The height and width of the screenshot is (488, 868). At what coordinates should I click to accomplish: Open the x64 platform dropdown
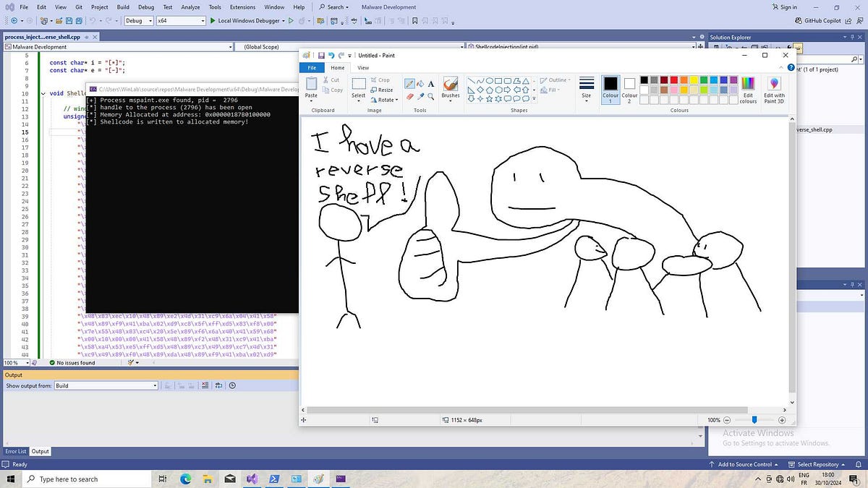[181, 21]
